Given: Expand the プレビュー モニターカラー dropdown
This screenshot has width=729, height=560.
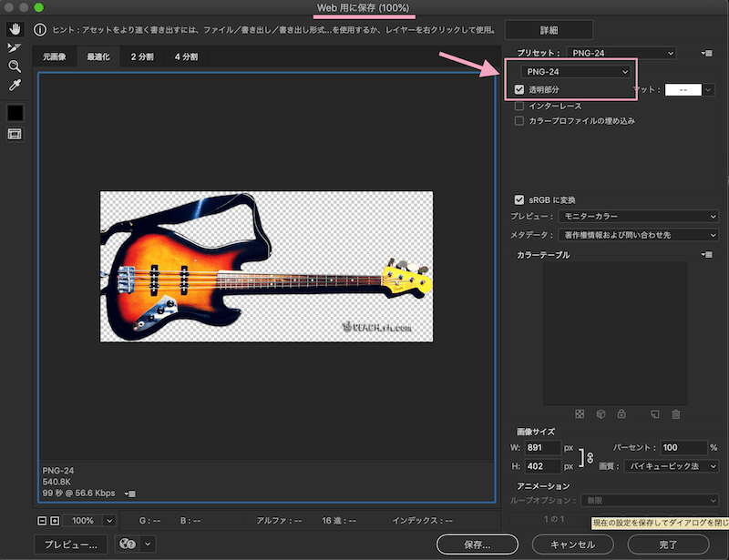Looking at the screenshot, I should [637, 217].
